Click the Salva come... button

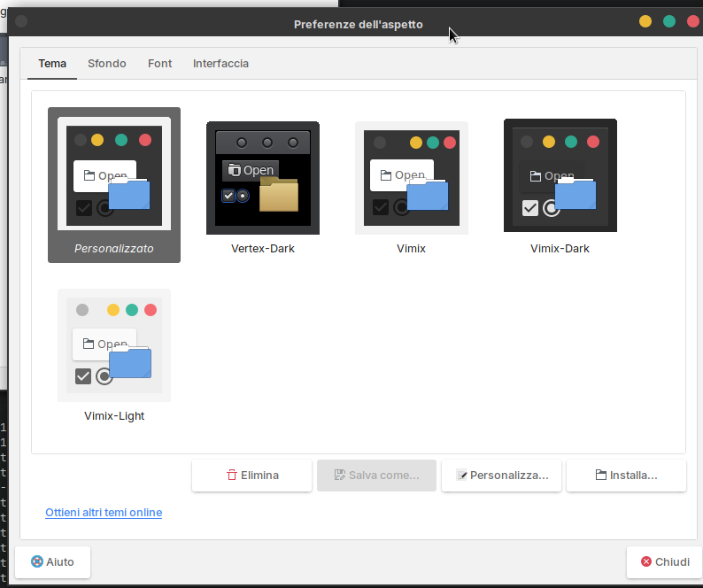tap(376, 476)
